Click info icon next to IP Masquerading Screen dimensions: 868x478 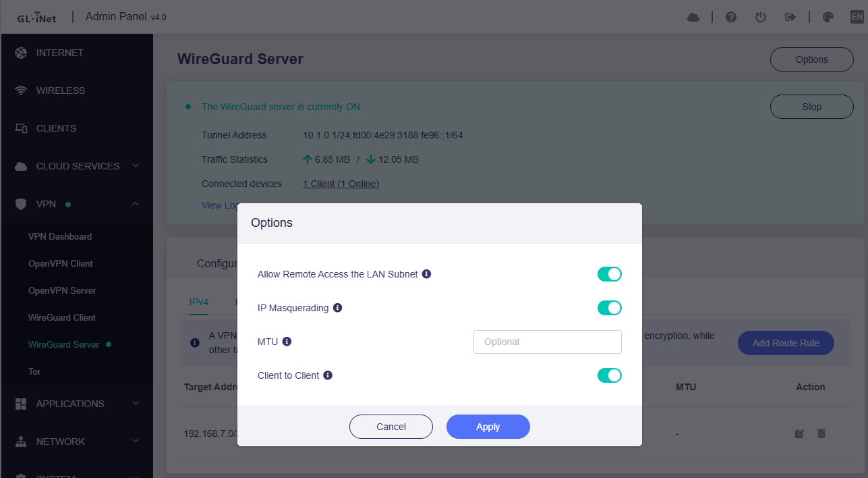click(338, 308)
